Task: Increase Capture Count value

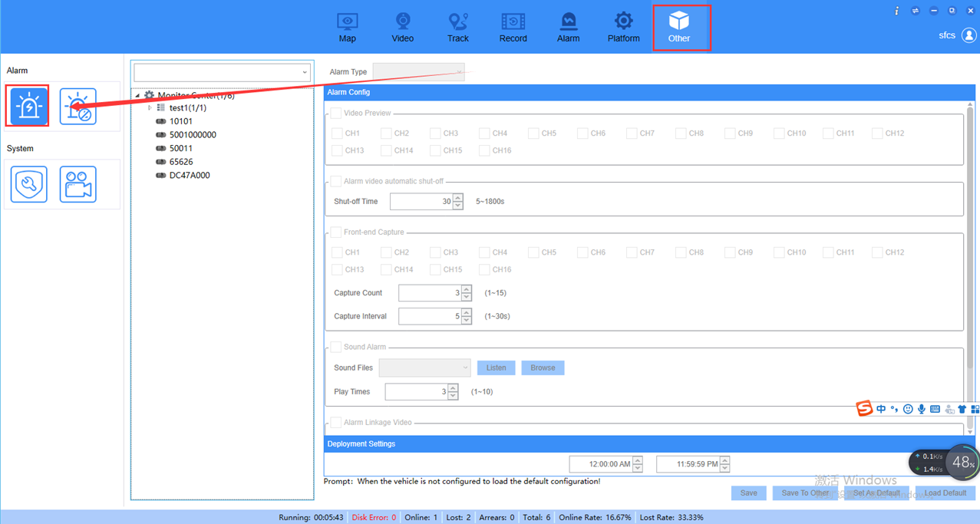Action: click(x=467, y=289)
